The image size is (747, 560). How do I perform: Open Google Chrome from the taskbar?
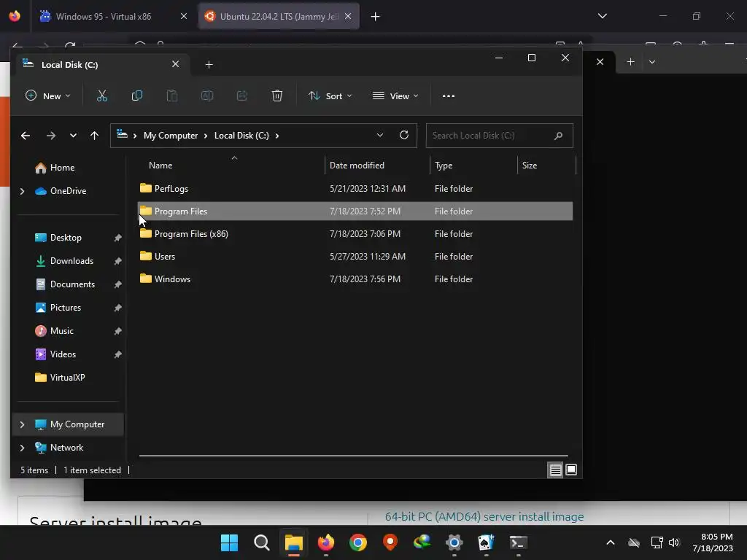[357, 542]
